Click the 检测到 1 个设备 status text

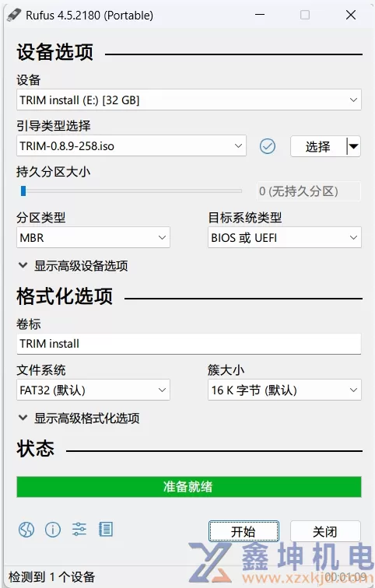tap(52, 577)
